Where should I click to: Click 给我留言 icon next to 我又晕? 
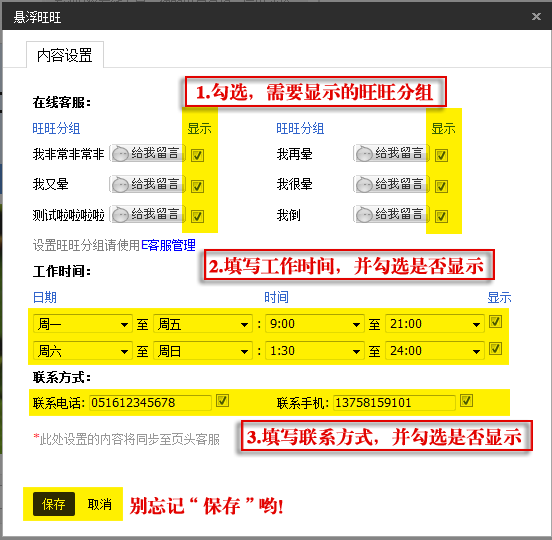148,184
